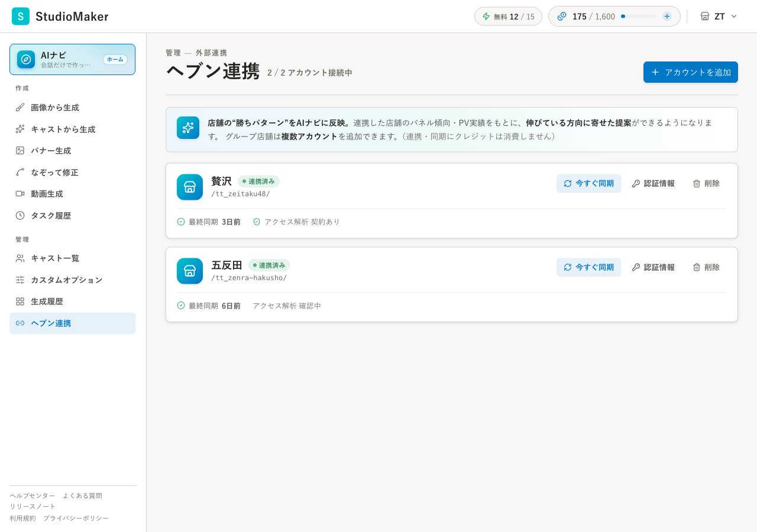Click the credit usage progress bar
Viewport: 757px width, 532px height.
click(x=638, y=17)
